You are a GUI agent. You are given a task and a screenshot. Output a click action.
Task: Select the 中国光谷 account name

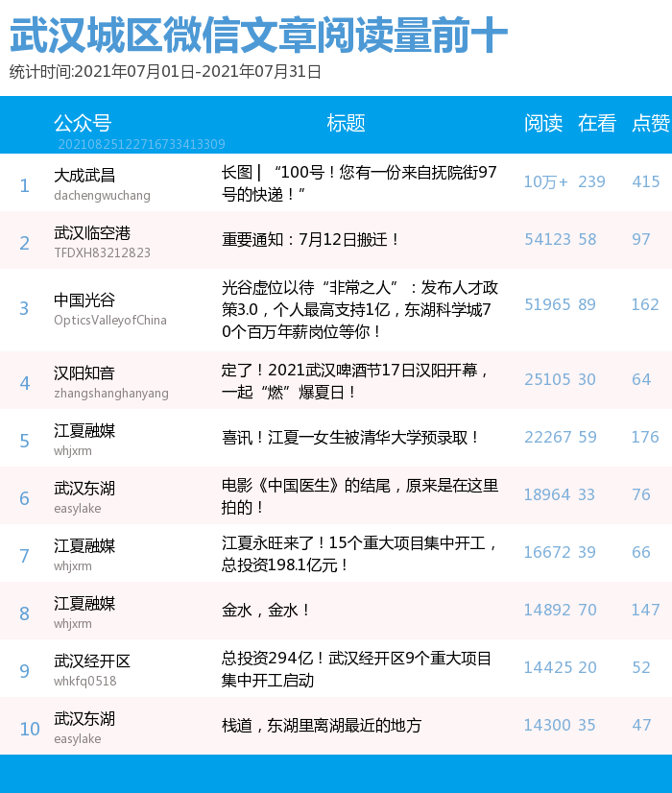[x=84, y=300]
